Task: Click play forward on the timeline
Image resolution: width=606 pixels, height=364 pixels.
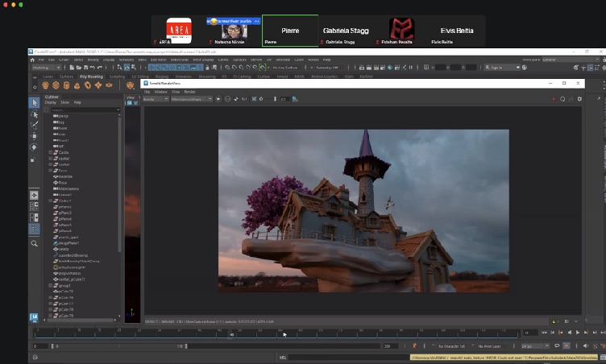Action: point(578,333)
